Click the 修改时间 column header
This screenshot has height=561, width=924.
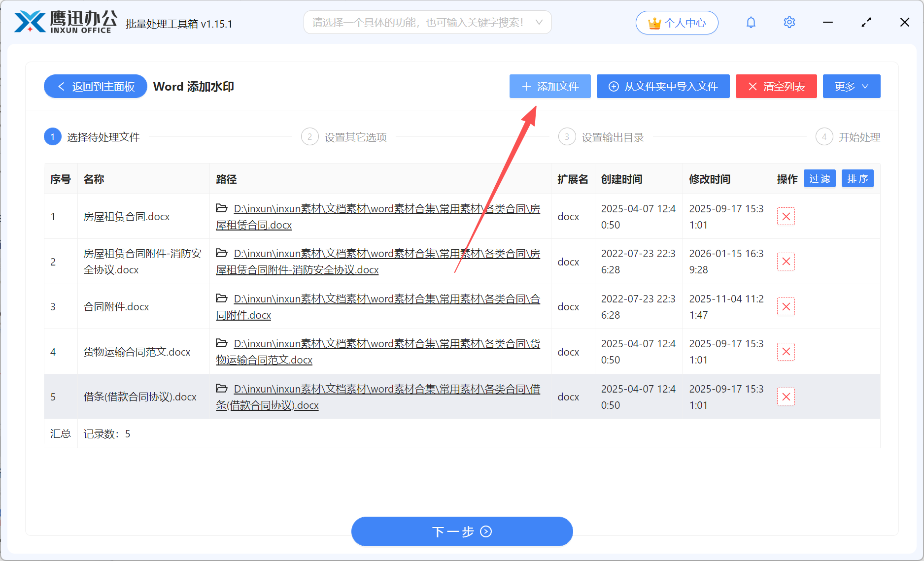pos(710,179)
